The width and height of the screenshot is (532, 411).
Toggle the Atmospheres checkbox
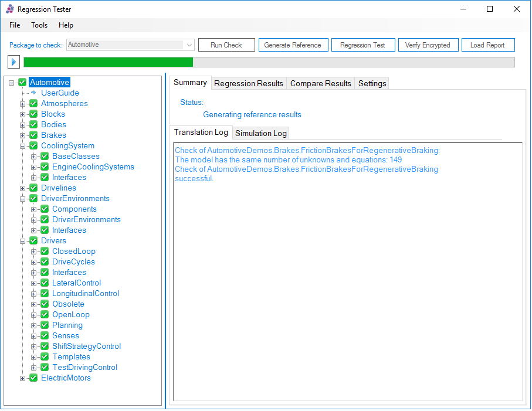coord(33,103)
